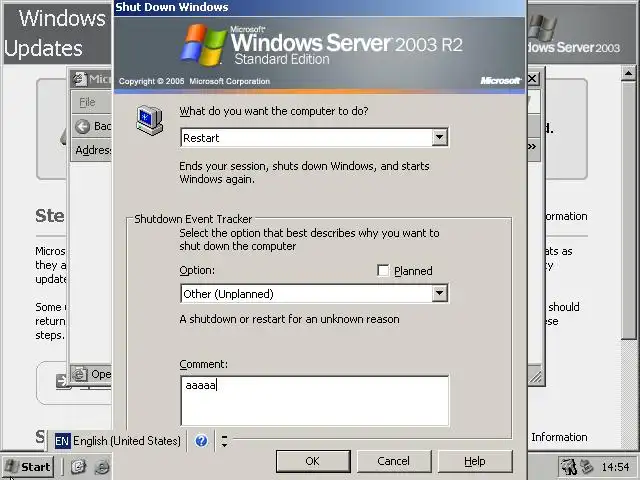Open the File menu in the background window

click(x=87, y=102)
